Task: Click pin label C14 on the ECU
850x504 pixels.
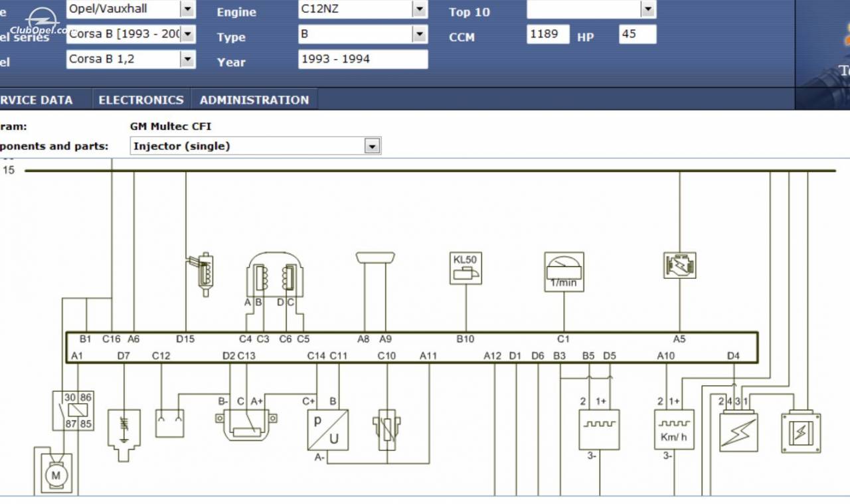Action: coord(316,356)
